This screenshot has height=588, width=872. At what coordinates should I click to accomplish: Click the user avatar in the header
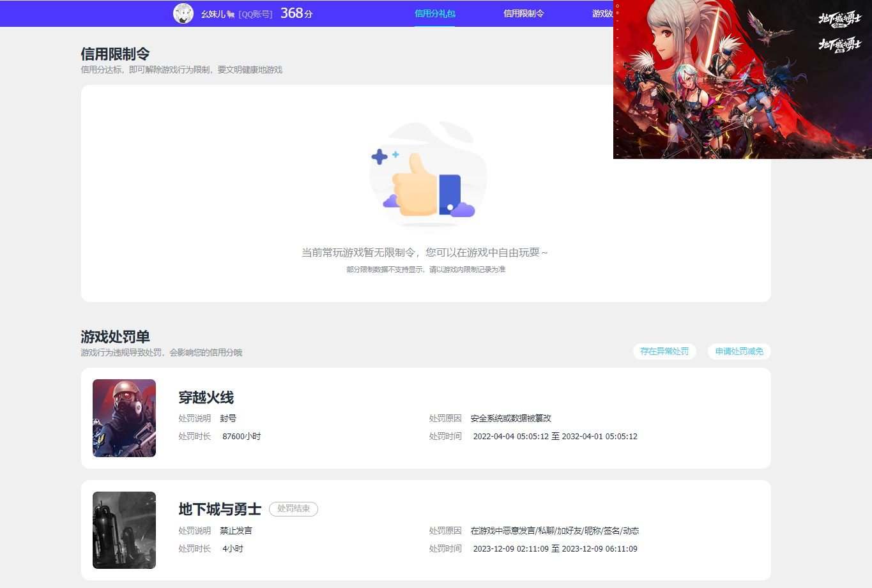(183, 13)
